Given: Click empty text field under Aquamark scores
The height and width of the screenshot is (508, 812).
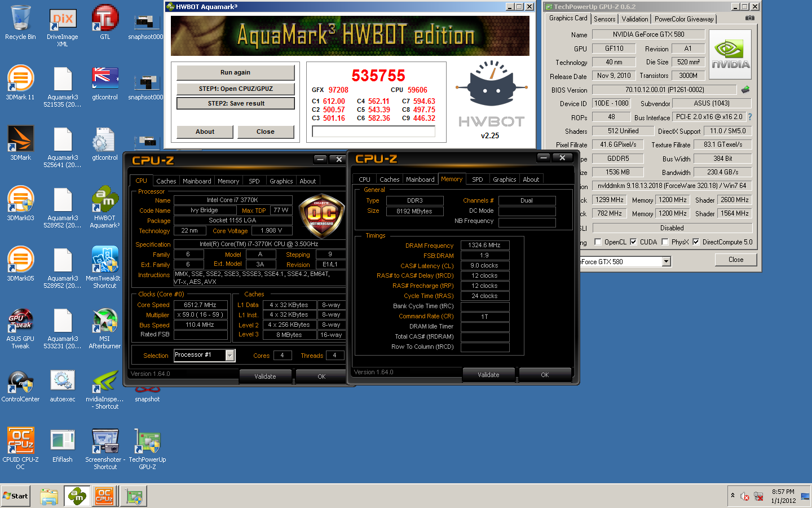Looking at the screenshot, I should (x=374, y=131).
